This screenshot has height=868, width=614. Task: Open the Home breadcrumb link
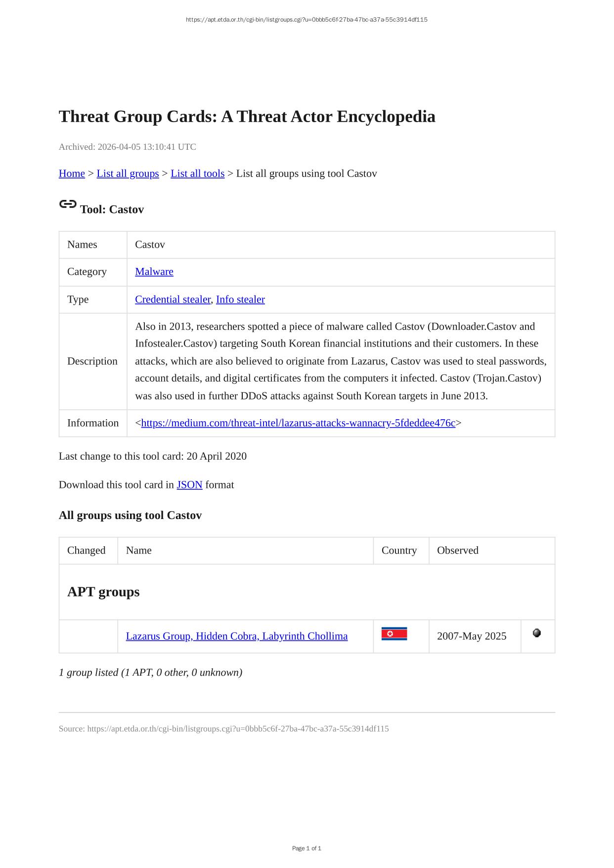72,174
